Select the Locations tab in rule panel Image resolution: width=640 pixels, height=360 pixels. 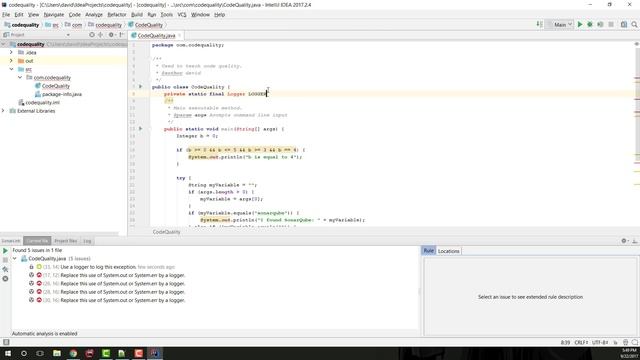tap(449, 251)
